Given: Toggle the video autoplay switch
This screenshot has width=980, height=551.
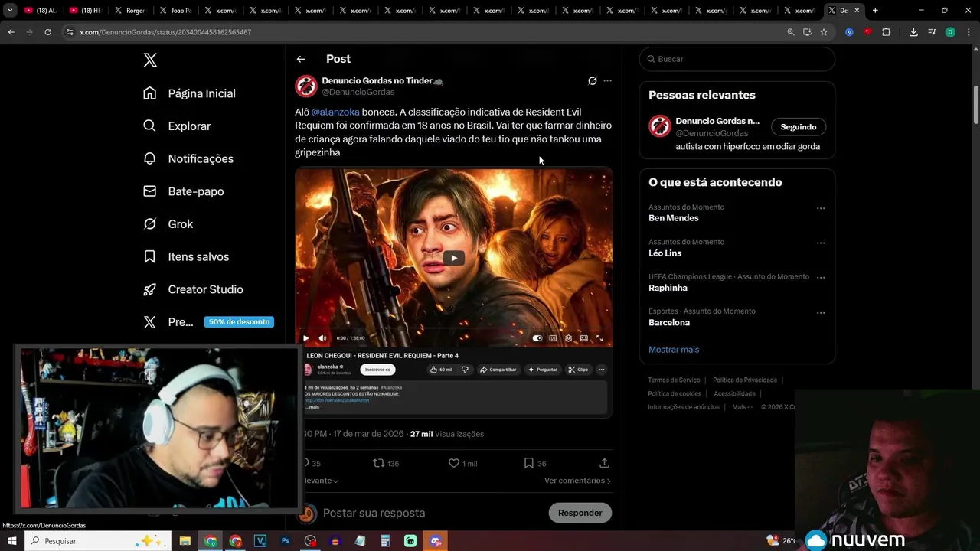Looking at the screenshot, I should 537,338.
